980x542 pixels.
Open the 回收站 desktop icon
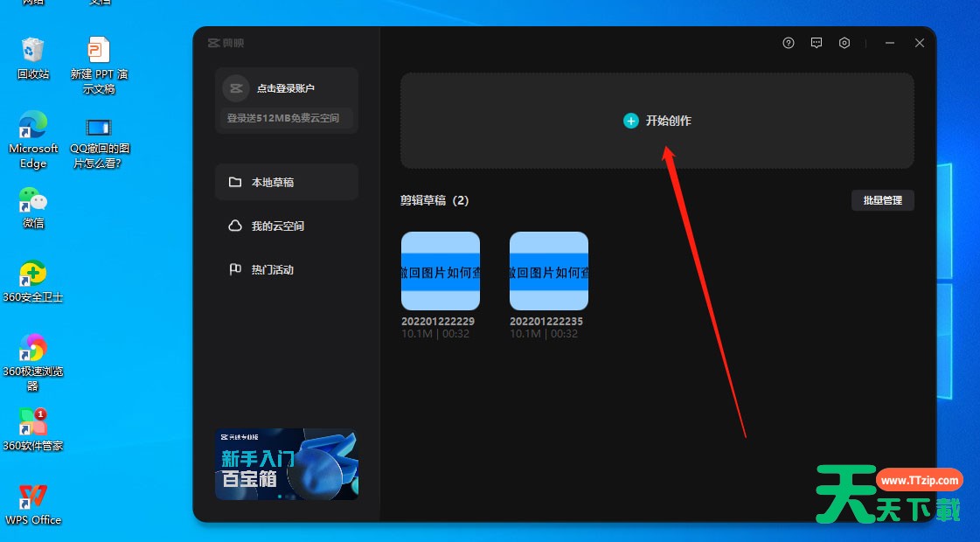coord(33,59)
